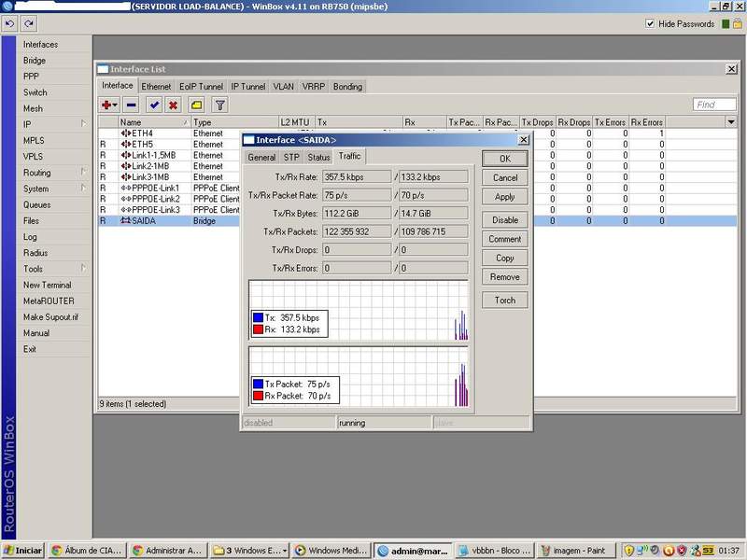Click the yellow Comment note icon
Viewport: 747px width, 560px height.
[x=196, y=105]
